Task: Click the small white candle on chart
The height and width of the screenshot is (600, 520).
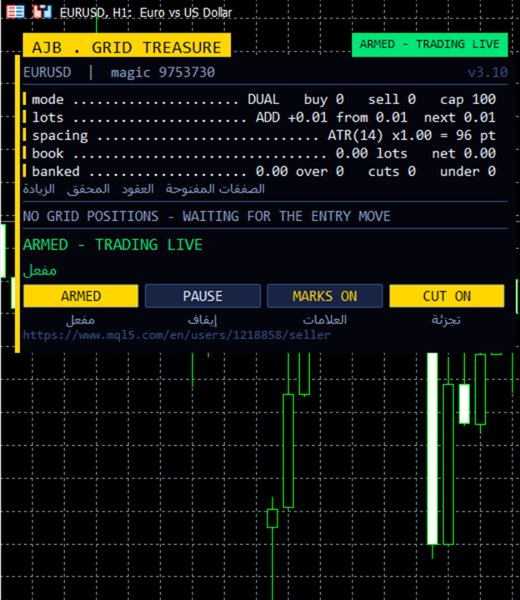Action: pyautogui.click(x=464, y=404)
